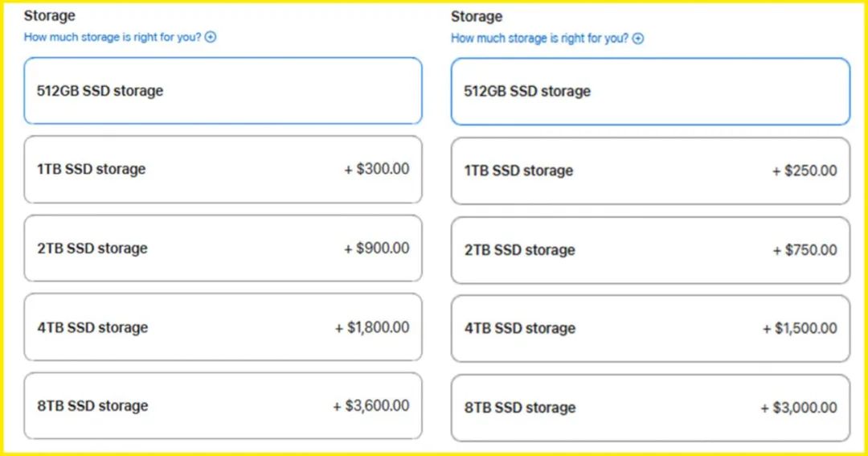The image size is (868, 456).
Task: Choose left 8TB SSD storage for $3,600.00
Action: (223, 406)
